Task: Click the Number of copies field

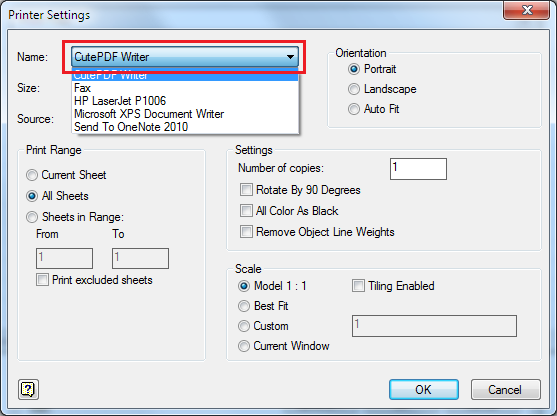Action: pyautogui.click(x=418, y=169)
